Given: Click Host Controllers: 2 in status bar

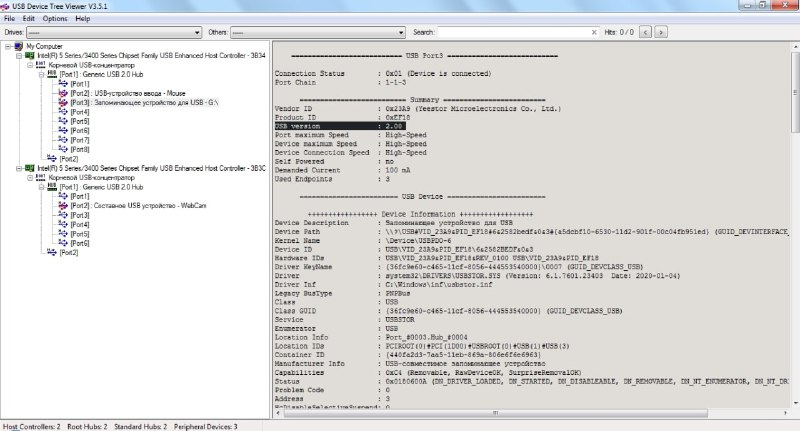Looking at the screenshot, I should pos(32,426).
